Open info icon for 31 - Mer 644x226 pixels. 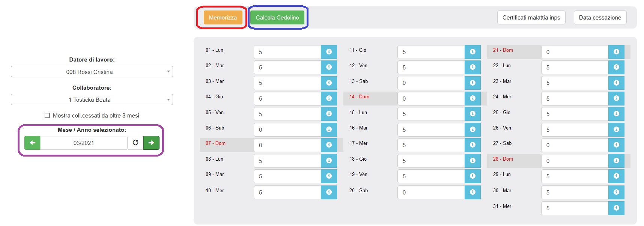point(616,208)
